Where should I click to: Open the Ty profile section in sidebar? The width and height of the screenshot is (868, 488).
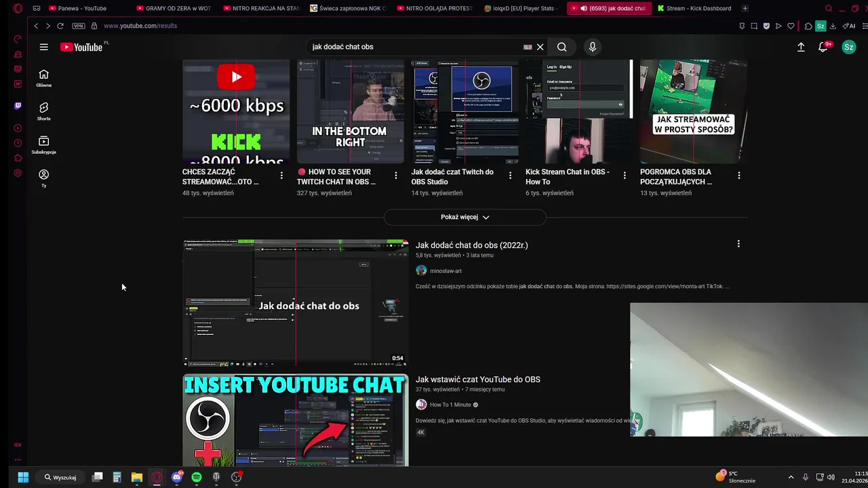pos(43,178)
